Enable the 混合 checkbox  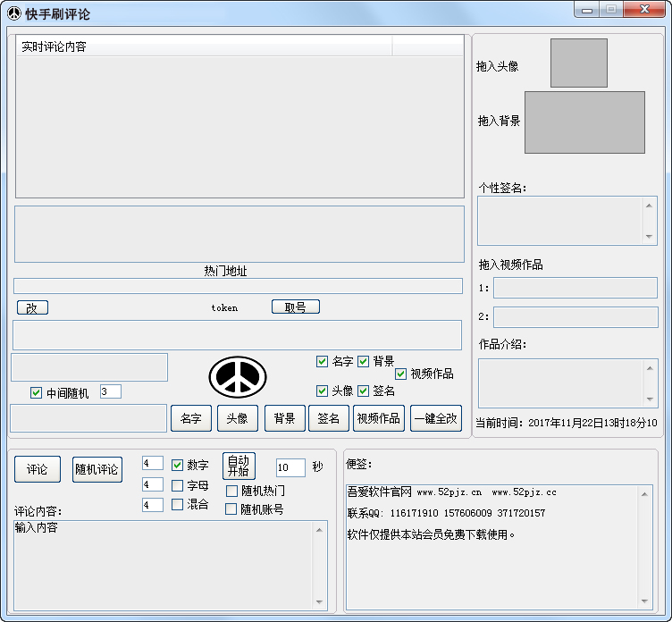click(x=177, y=504)
